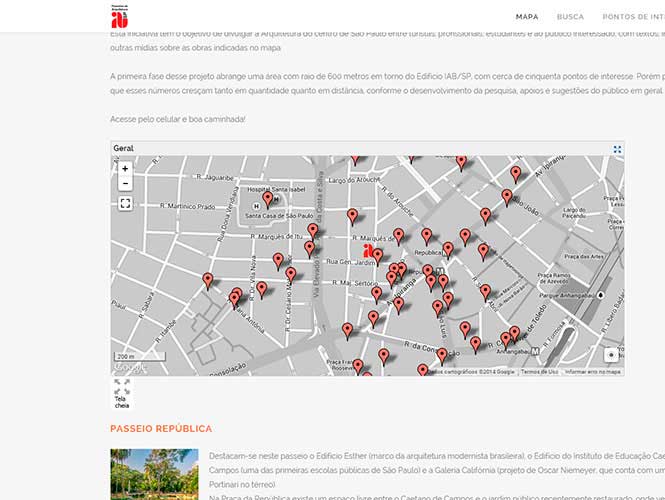
Task: Select the red IAB marker on map
Action: coord(367,251)
